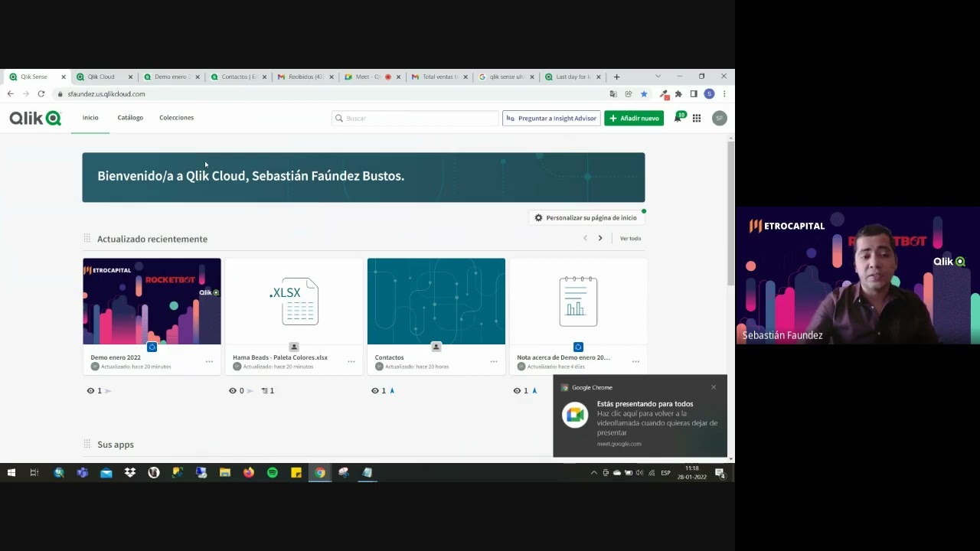Screen dimensions: 980x551
Task: Focus the Buscar search field
Action: click(x=415, y=118)
